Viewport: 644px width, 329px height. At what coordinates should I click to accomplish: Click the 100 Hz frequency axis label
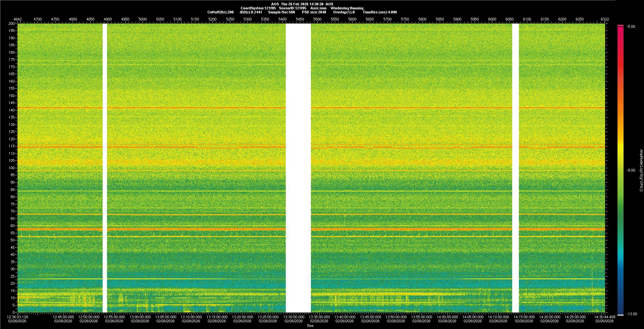[x=11, y=168]
